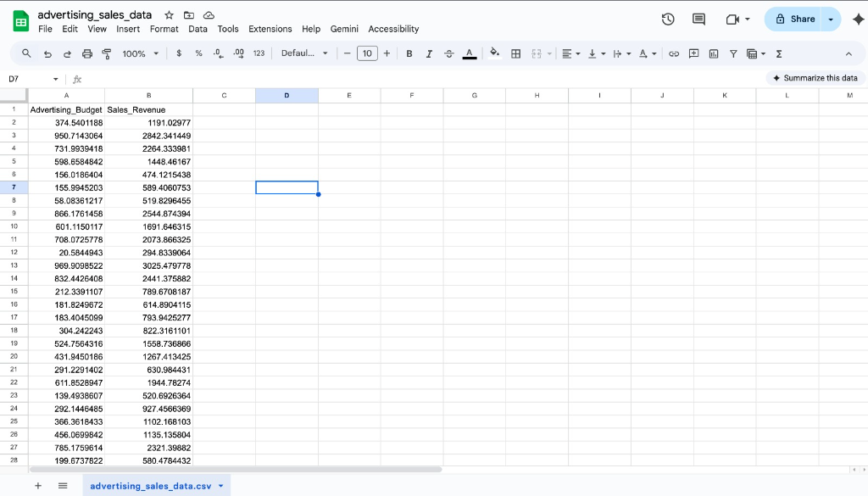
Task: Click the create a filter icon
Action: 732,53
